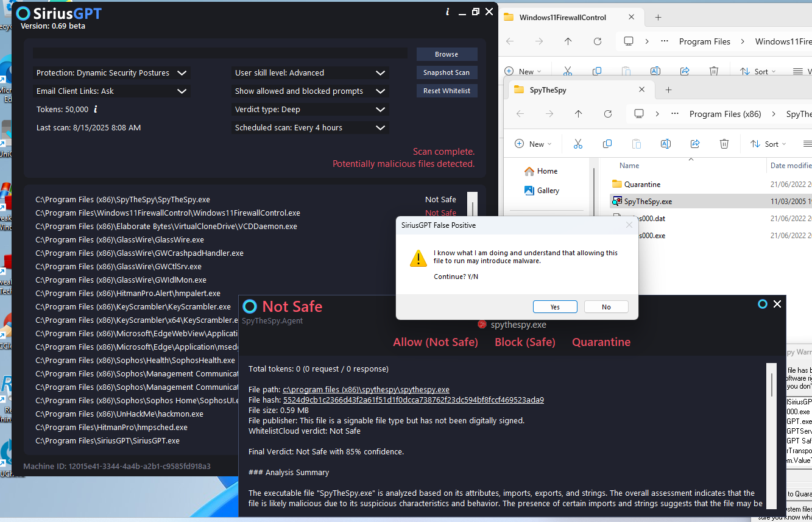
Task: Click Cut icon in SpyTheSpy Explorer toolbar
Action: click(578, 144)
